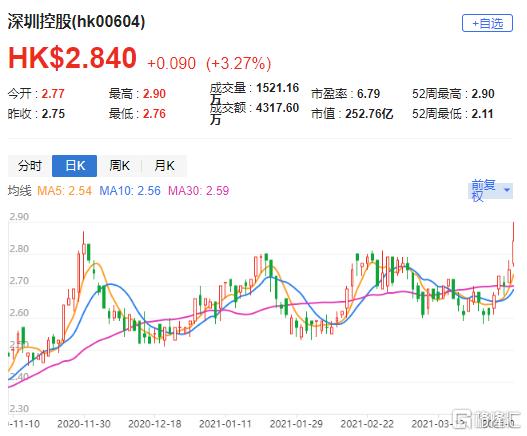527x436 pixels.
Task: Click the 成交额 value 4317.60
Action: coord(277,108)
